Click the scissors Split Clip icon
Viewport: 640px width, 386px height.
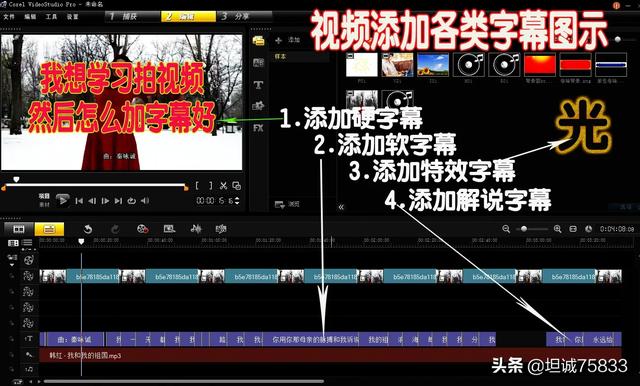[x=223, y=186]
